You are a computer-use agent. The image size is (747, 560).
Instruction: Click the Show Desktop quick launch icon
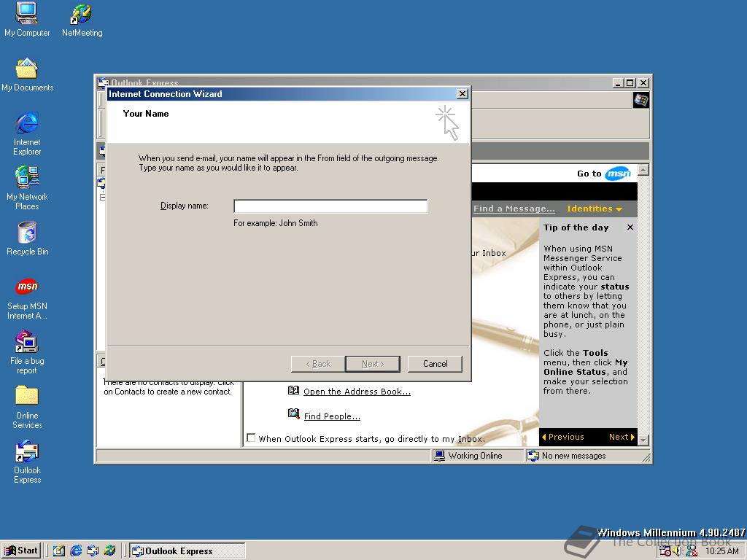tap(59, 551)
